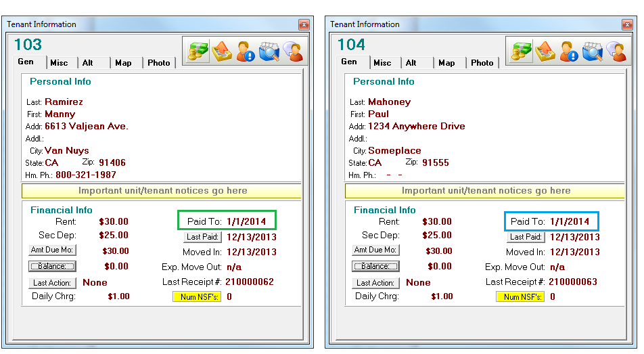Image resolution: width=644 pixels, height=354 pixels.
Task: Click Moved In date 12/13/2013 in unit 104
Action: 575,252
